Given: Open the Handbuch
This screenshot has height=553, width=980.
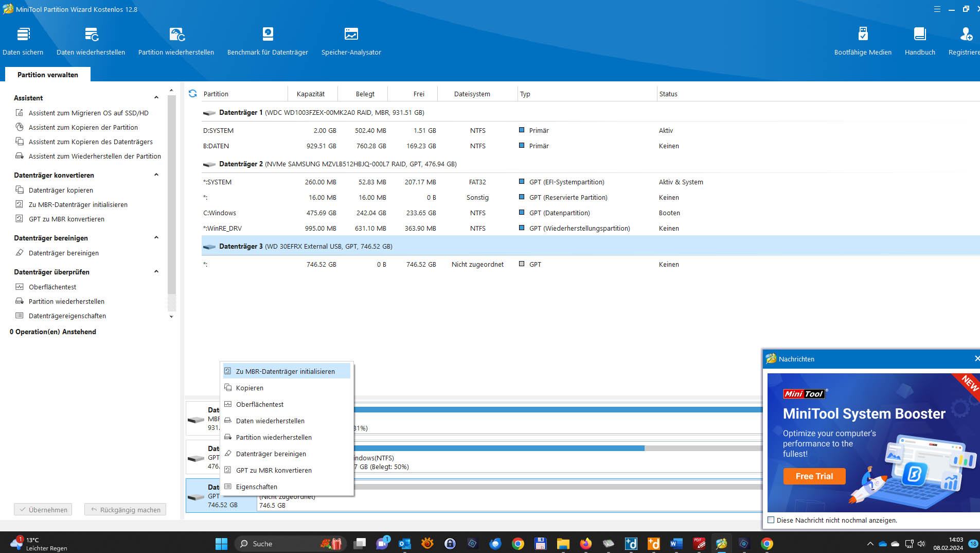Looking at the screenshot, I should 920,41.
